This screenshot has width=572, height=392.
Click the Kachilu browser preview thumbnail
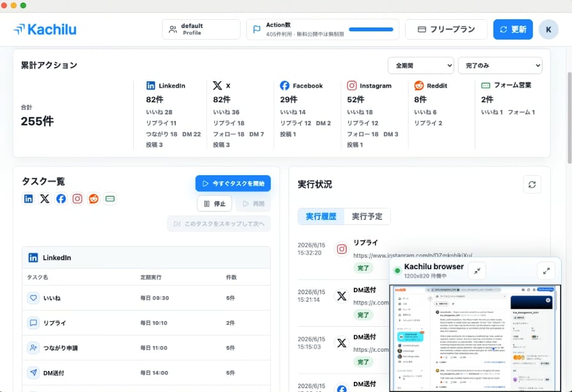click(475, 338)
